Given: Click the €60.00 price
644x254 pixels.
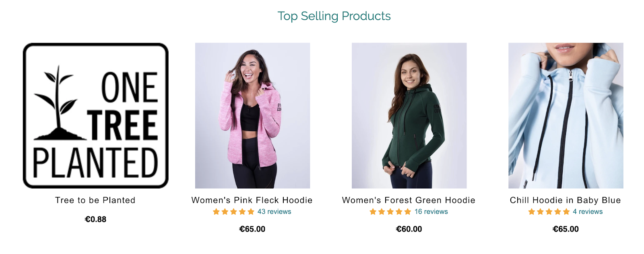Looking at the screenshot, I should 409,229.
